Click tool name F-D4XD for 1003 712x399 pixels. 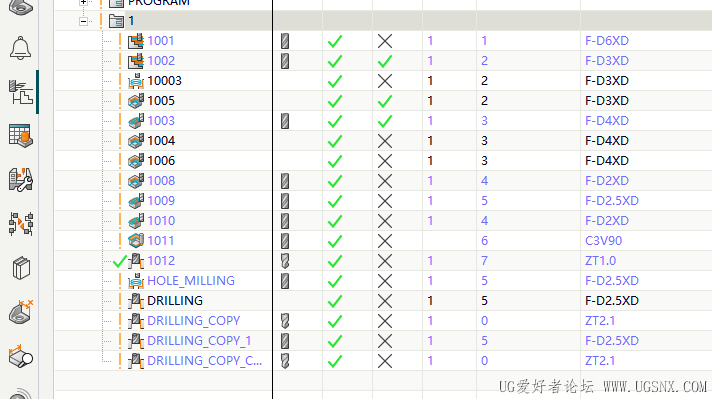point(607,121)
